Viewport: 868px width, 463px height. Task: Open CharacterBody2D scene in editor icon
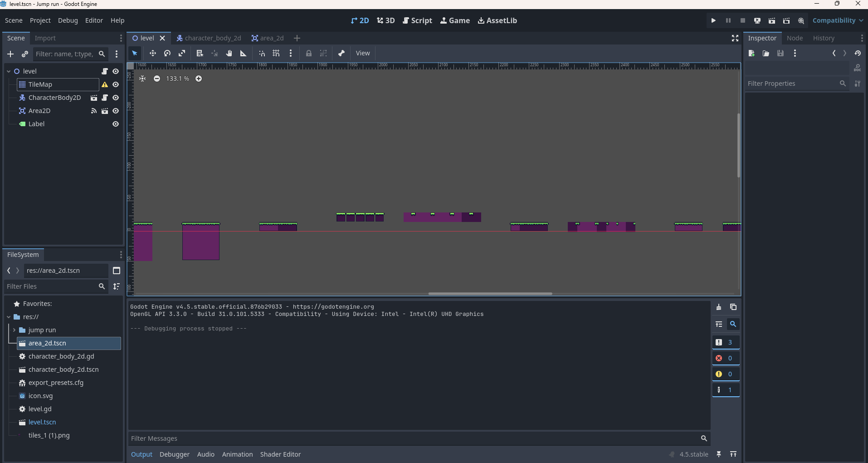point(94,98)
